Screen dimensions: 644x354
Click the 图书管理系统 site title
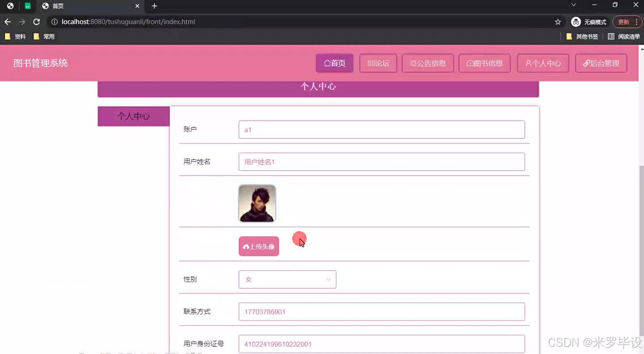[41, 63]
